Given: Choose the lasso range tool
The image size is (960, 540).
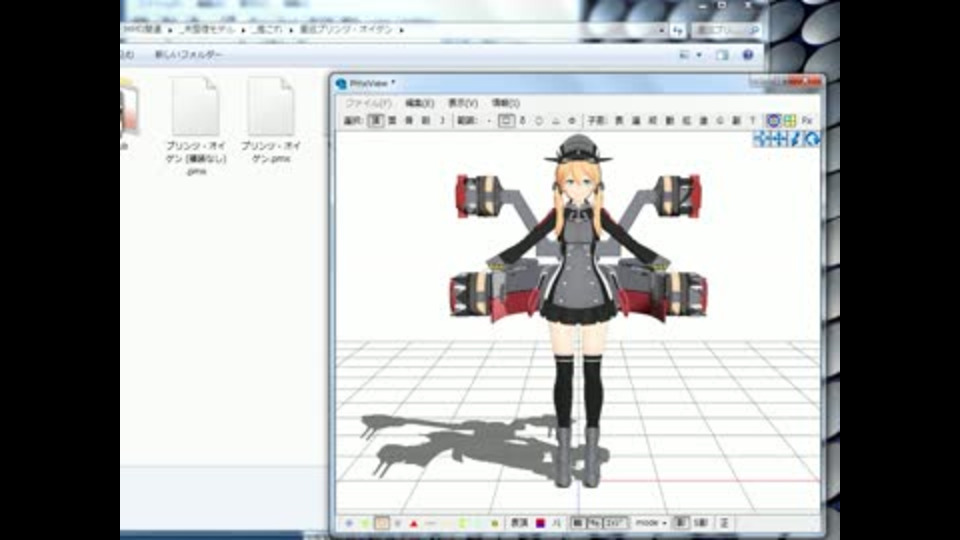Looking at the screenshot, I should [x=522, y=121].
